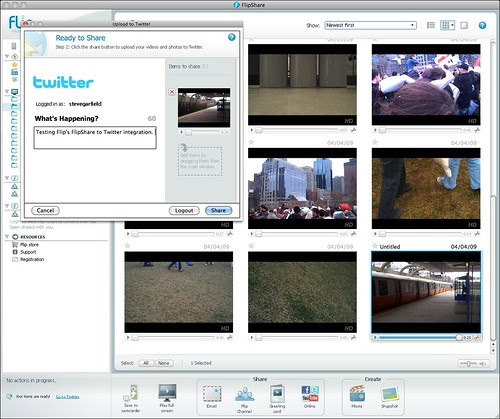Log out of Twitter with the Logout button
Image resolution: width=500 pixels, height=419 pixels.
[x=184, y=210]
